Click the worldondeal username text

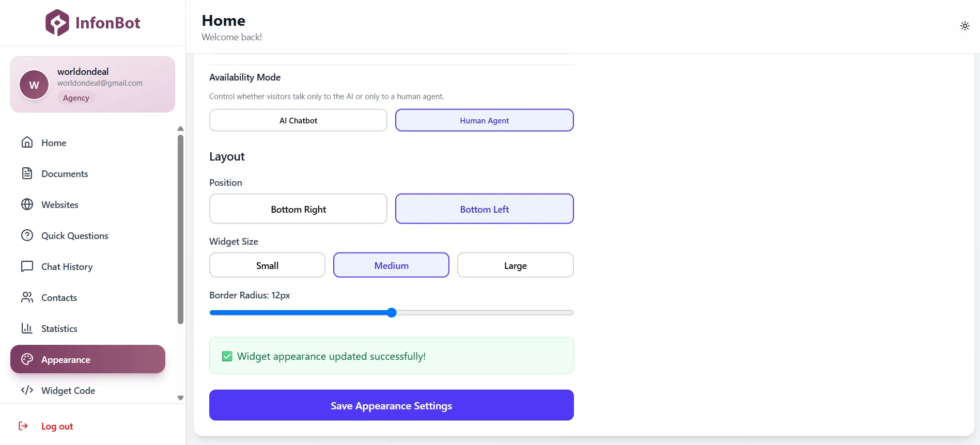83,71
